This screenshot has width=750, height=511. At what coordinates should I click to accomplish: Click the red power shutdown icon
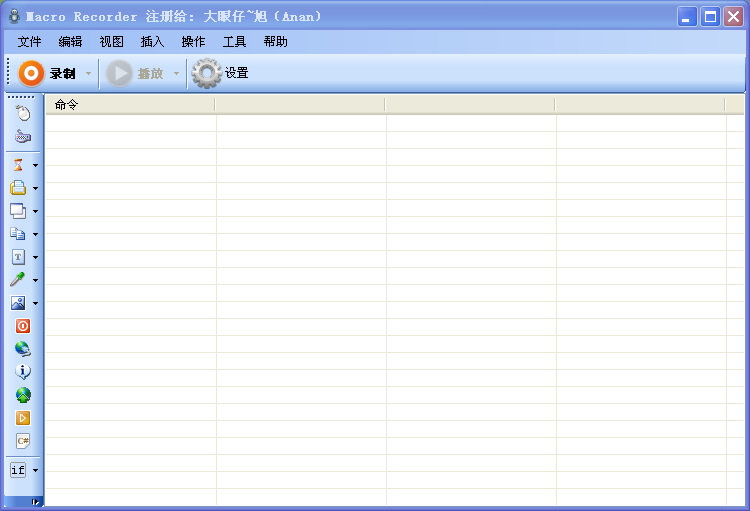(22, 326)
